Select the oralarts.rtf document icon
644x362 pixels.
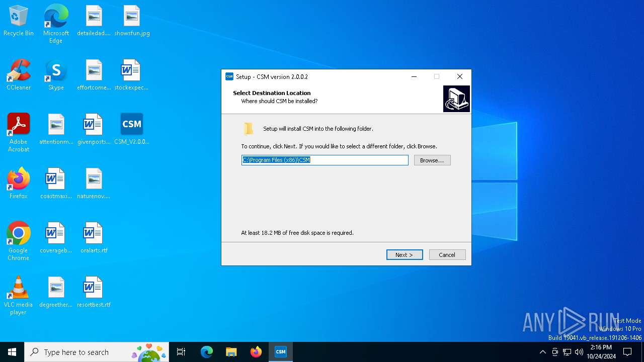(94, 238)
